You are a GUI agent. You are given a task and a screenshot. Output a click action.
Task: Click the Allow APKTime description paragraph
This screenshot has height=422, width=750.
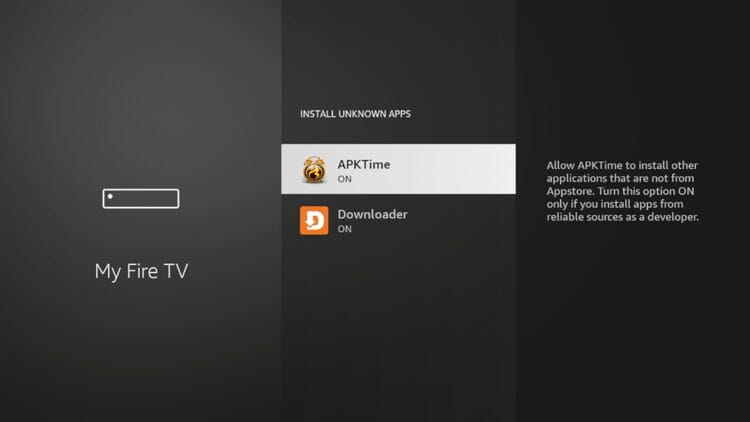click(623, 191)
